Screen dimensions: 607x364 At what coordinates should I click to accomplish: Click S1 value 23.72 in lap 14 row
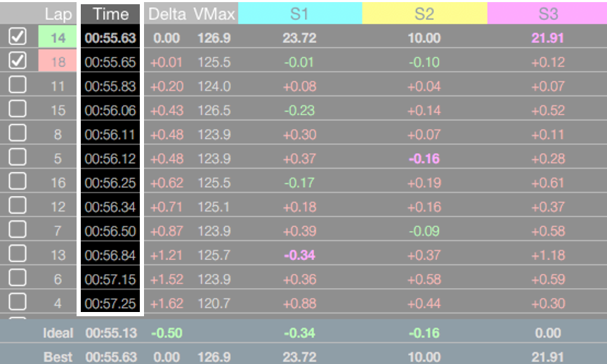tap(299, 38)
